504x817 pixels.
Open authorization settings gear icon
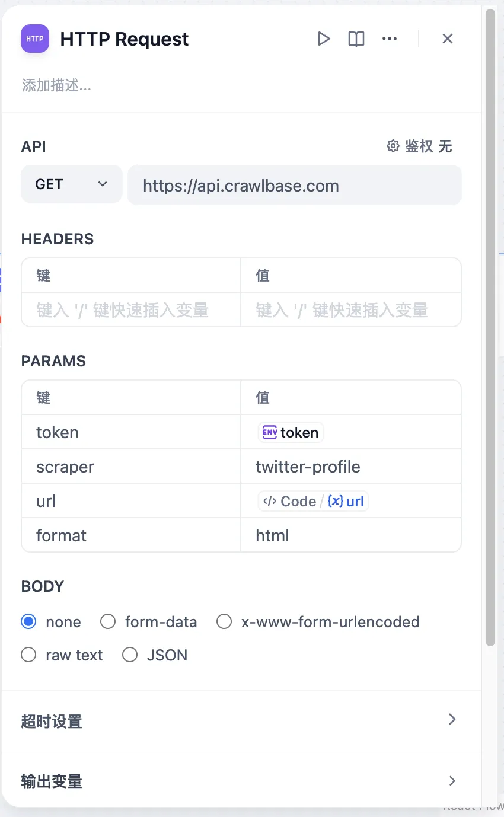click(393, 146)
